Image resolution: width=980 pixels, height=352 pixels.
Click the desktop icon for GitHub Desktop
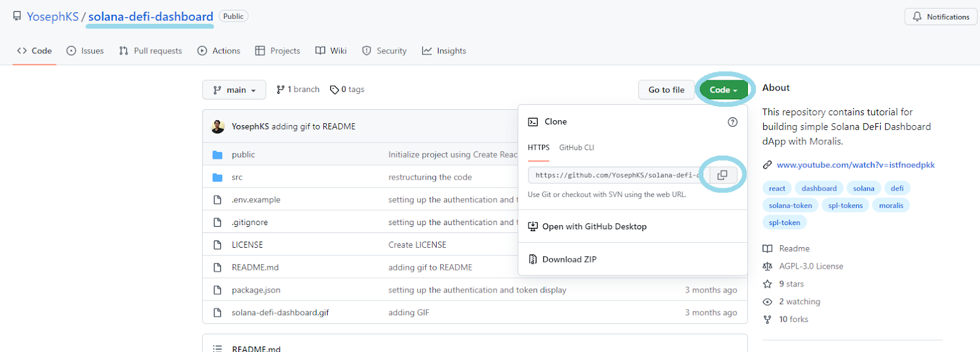[x=533, y=226]
